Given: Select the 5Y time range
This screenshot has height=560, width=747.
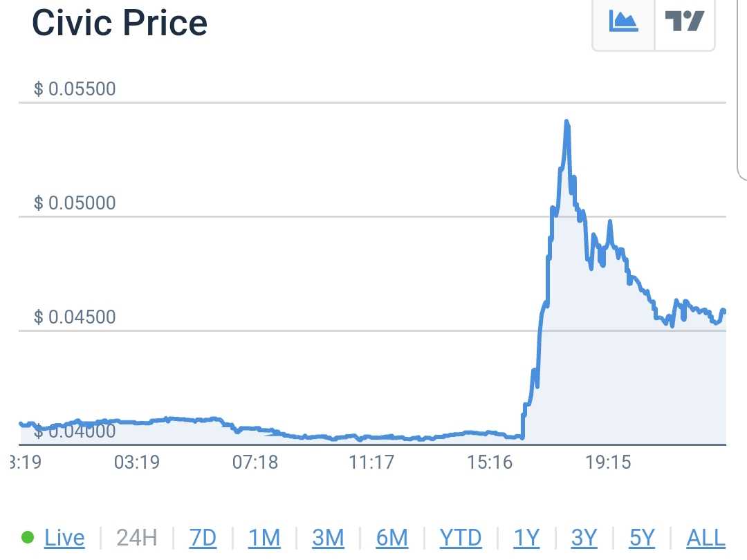Looking at the screenshot, I should click(x=642, y=537).
